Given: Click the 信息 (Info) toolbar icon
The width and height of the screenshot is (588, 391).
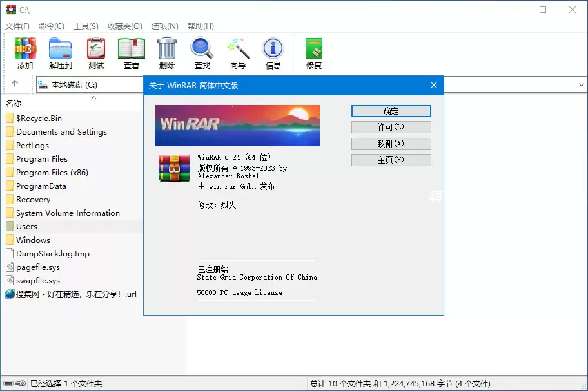Looking at the screenshot, I should (273, 48).
